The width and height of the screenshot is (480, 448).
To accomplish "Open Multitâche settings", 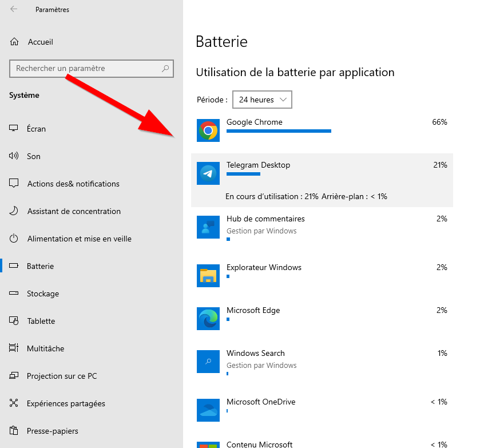I will coord(46,348).
